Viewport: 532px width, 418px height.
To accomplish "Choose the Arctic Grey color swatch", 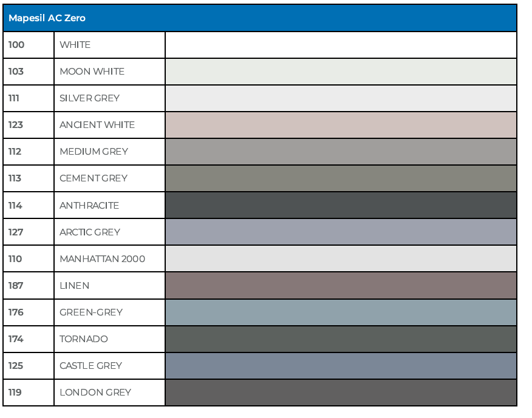I will pyautogui.click(x=341, y=232).
